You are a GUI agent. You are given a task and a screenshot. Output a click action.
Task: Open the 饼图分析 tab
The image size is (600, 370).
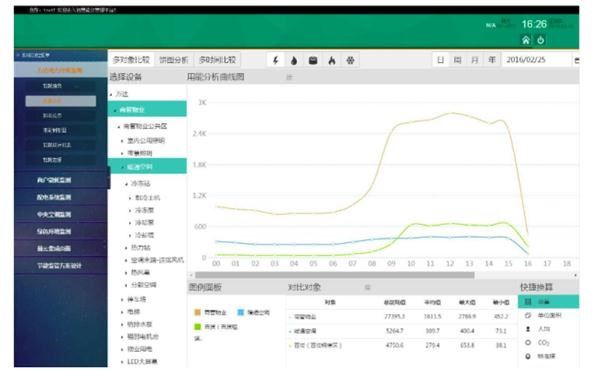[x=174, y=60]
